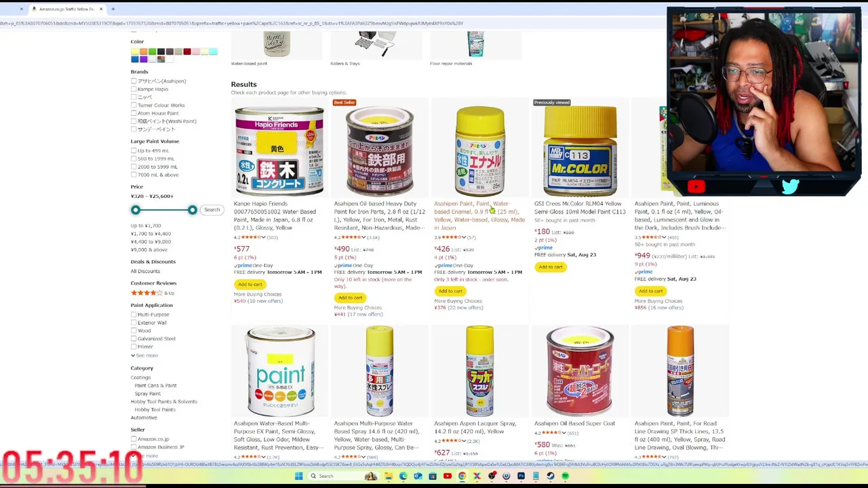Open the Mr.Color yellow paint thumbnail
This screenshot has height=488, width=868.
[580, 151]
